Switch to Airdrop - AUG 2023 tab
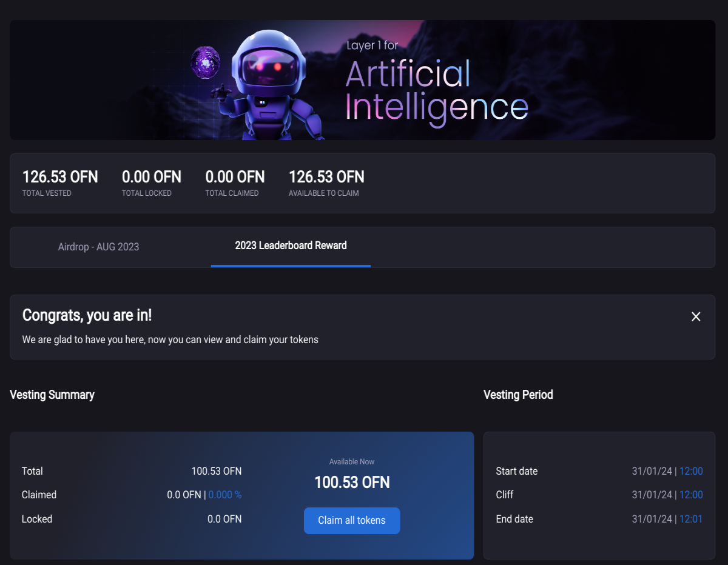Image resolution: width=728 pixels, height=565 pixels. click(98, 247)
